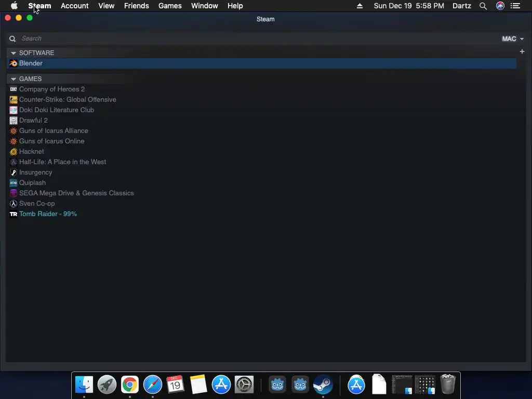Open the Notes app in the dock
The width and height of the screenshot is (532, 399).
click(198, 384)
